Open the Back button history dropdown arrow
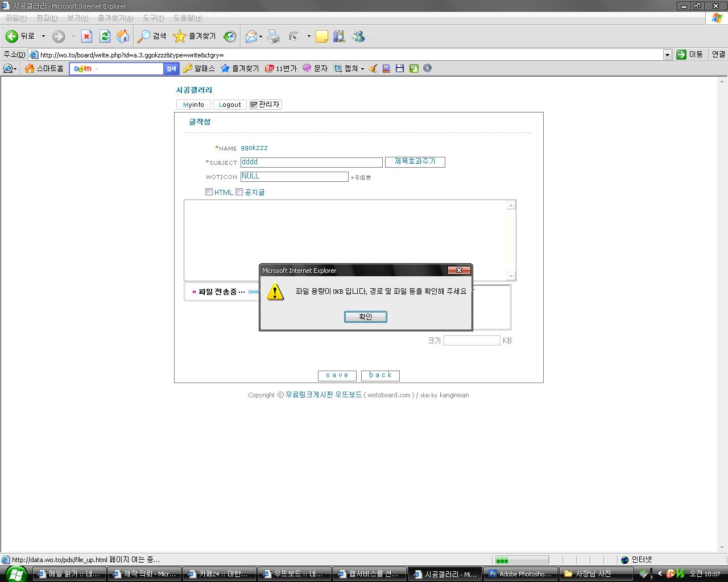Screen dimensions: 728x582 (x=43, y=36)
